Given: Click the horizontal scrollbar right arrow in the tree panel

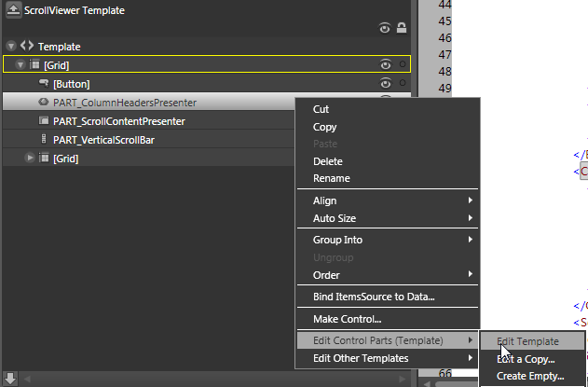Looking at the screenshot, I should tap(403, 380).
